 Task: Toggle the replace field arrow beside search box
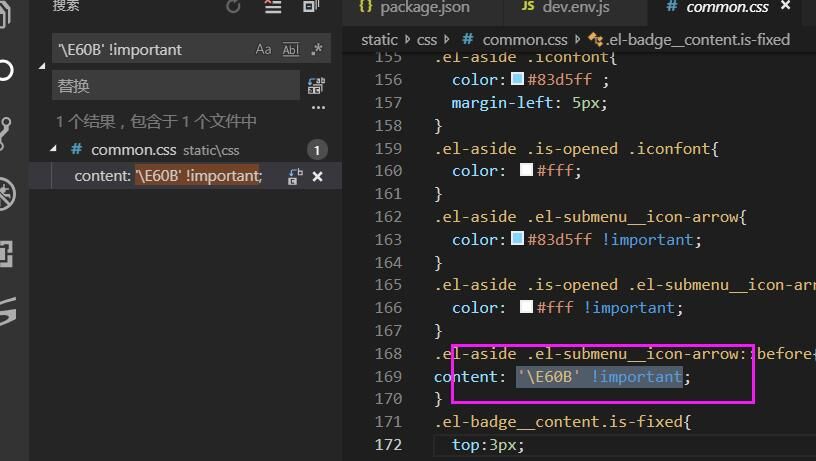(42, 67)
